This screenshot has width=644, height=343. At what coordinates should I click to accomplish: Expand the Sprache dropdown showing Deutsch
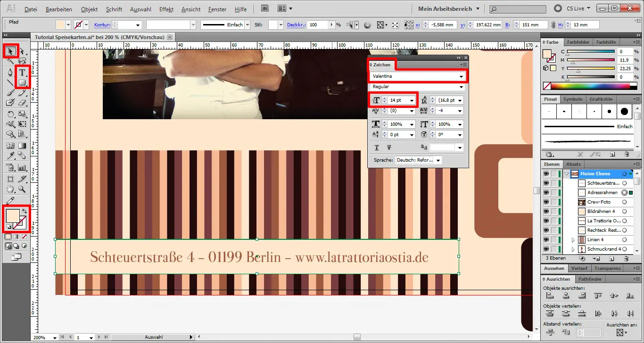(438, 160)
